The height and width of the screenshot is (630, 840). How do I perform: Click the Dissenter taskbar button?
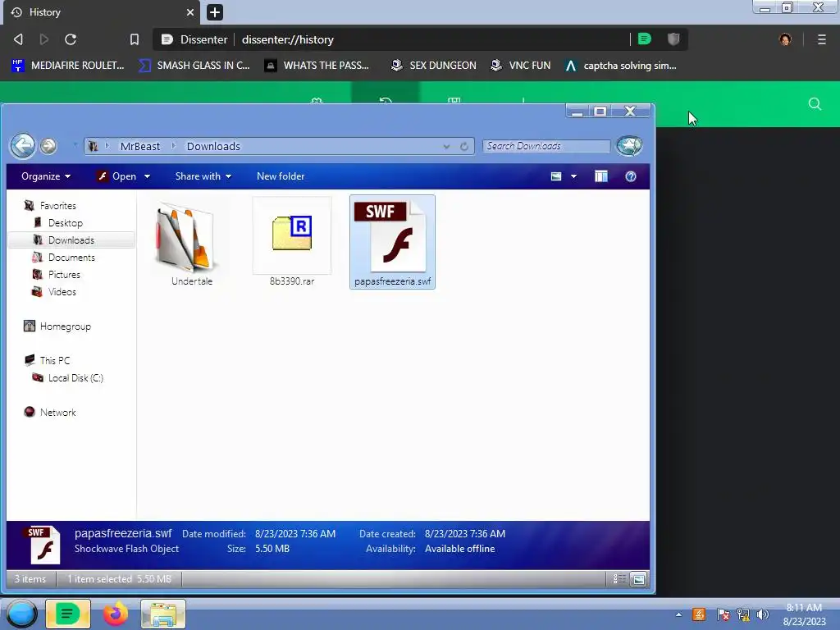[67, 614]
